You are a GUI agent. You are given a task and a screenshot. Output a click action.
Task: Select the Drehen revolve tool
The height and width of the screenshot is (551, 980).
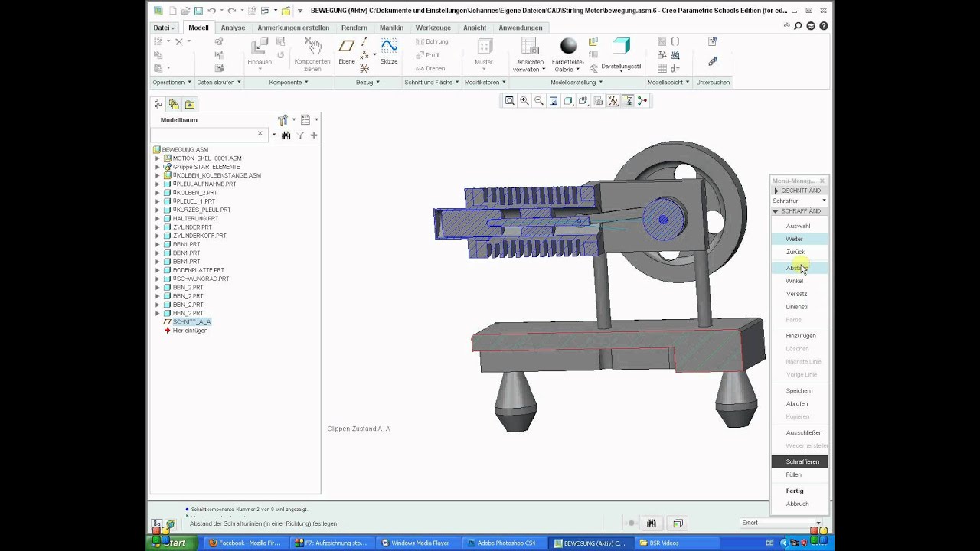click(430, 68)
